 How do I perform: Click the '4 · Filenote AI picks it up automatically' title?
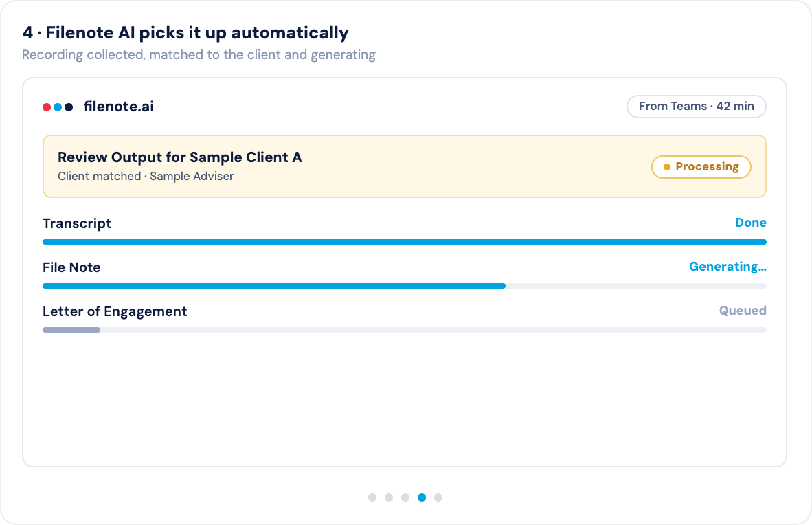coord(185,33)
